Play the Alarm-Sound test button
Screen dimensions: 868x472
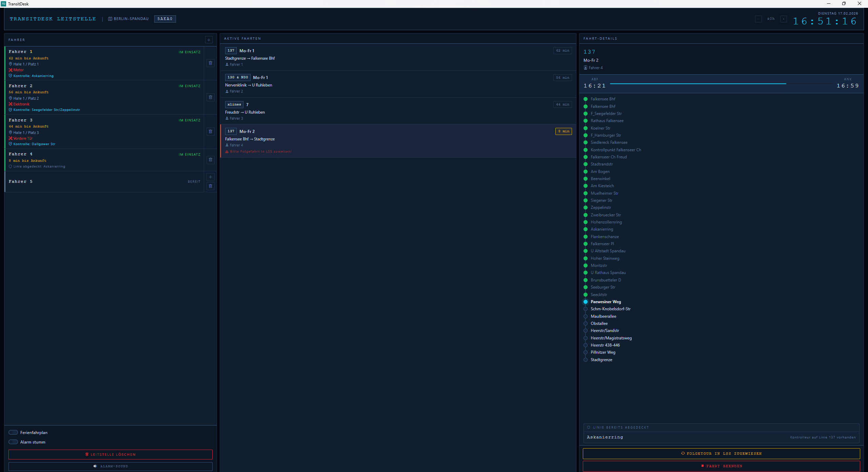tap(111, 466)
